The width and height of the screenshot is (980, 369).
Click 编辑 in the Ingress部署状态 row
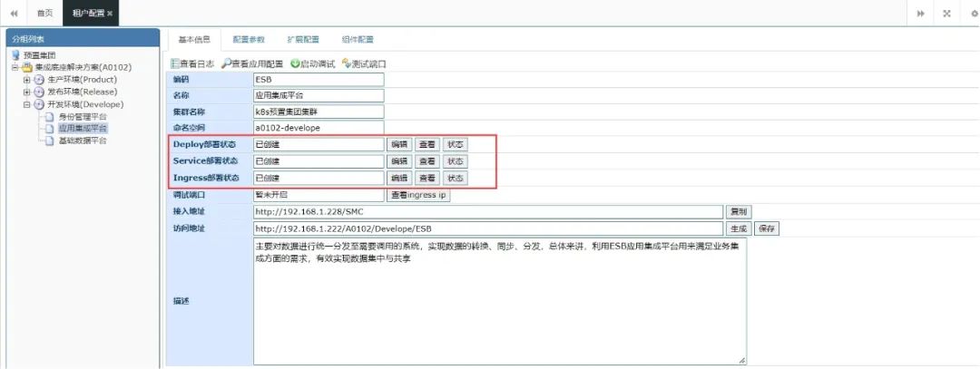398,178
